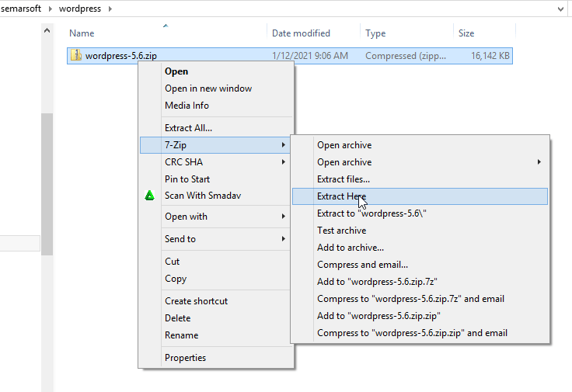Select Cut from the context menu
The width and height of the screenshot is (572, 392).
tap(216, 262)
